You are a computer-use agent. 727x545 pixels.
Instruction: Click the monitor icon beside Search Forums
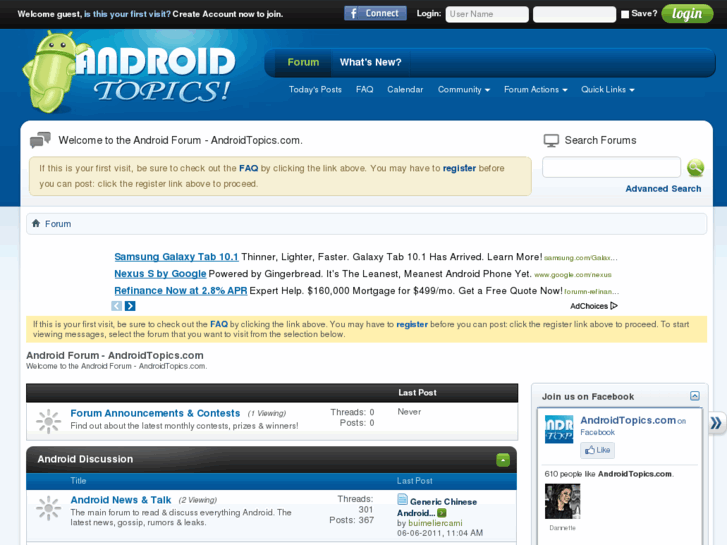551,141
